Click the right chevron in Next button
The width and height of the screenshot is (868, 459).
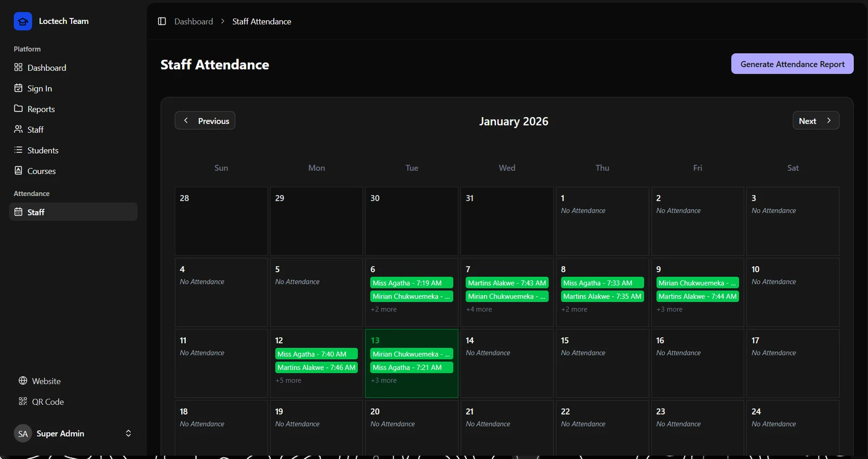(x=828, y=120)
